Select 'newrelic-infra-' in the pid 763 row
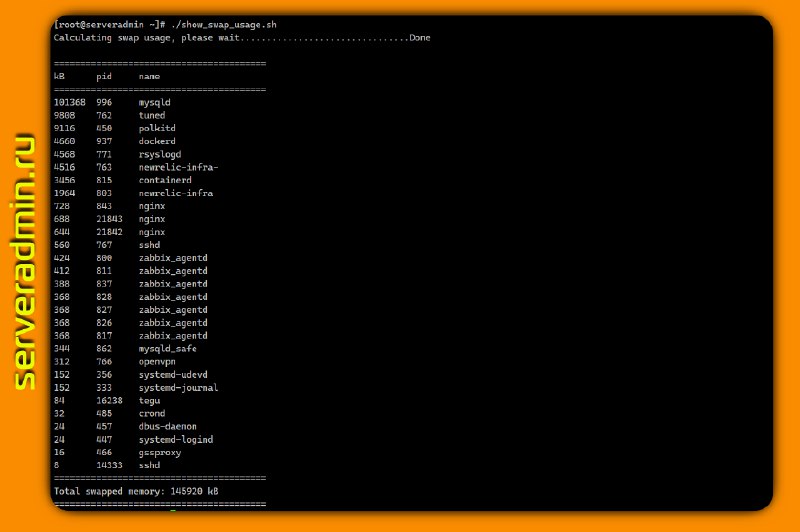Screen dimensions: 800x532 click(179, 167)
